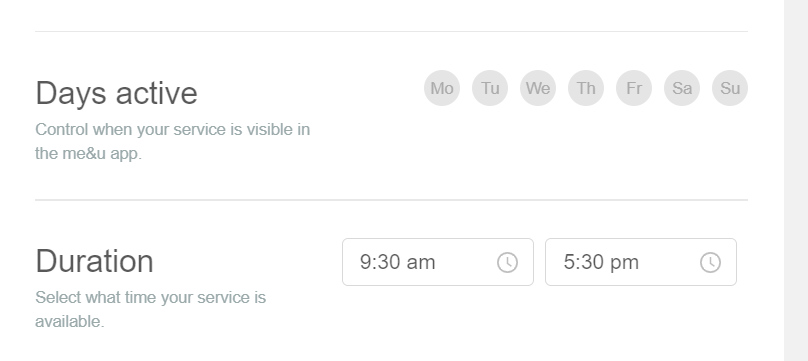This screenshot has height=361, width=808.
Task: Click the right-side vertical scrollbar track
Action: [x=796, y=180]
